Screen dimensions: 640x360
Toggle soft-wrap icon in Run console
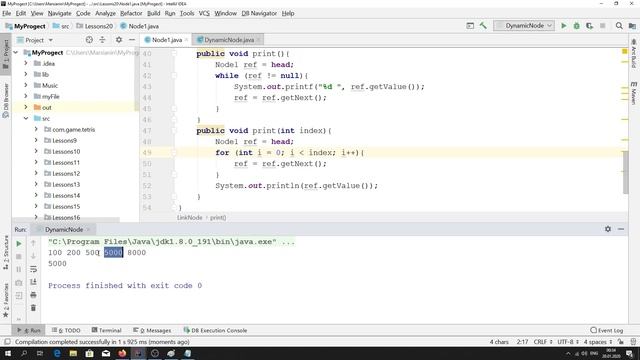[x=33, y=269]
